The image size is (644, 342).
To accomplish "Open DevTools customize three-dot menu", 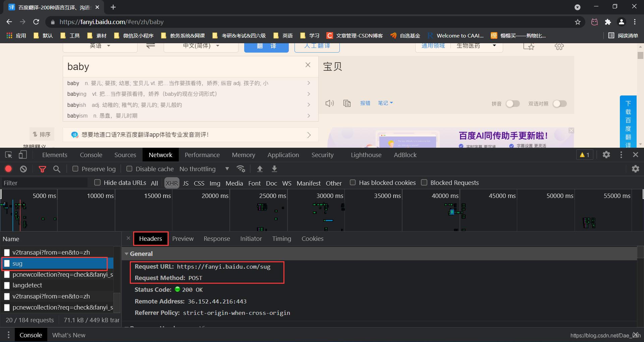I will click(x=621, y=155).
